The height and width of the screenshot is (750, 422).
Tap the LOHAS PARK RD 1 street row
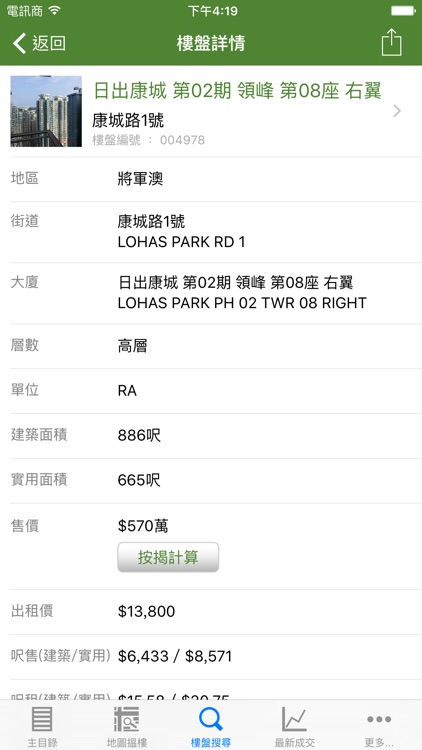tap(211, 232)
